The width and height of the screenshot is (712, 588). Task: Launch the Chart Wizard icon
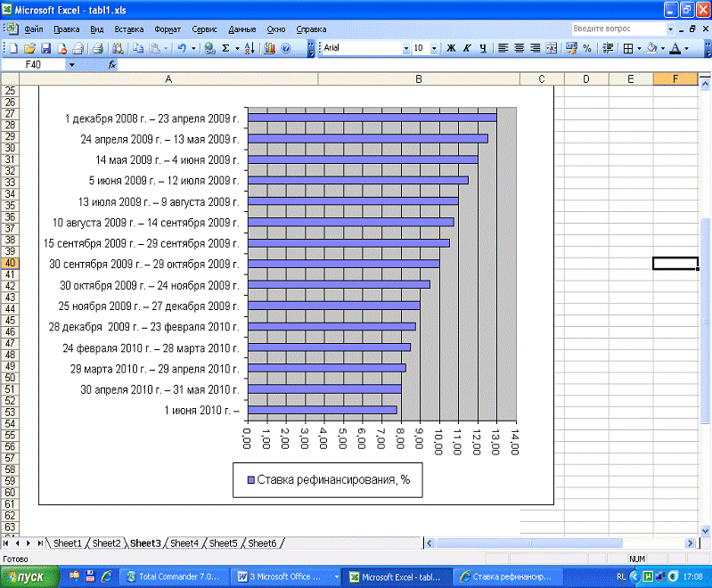tap(269, 48)
